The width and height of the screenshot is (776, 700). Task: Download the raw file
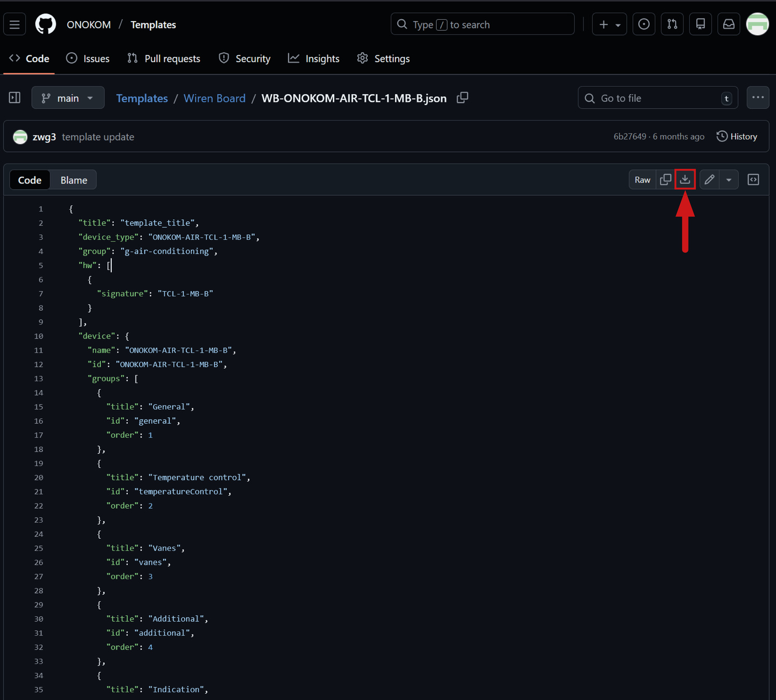[685, 179]
